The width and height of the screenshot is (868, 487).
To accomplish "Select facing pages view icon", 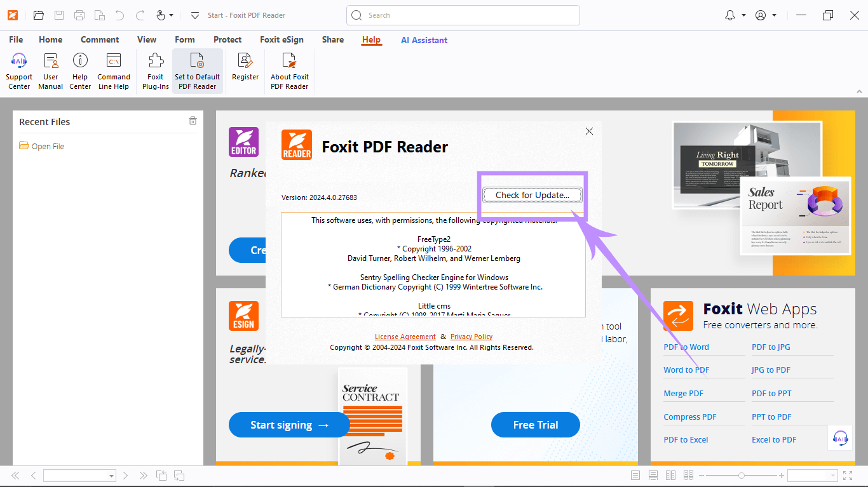I will pos(670,476).
